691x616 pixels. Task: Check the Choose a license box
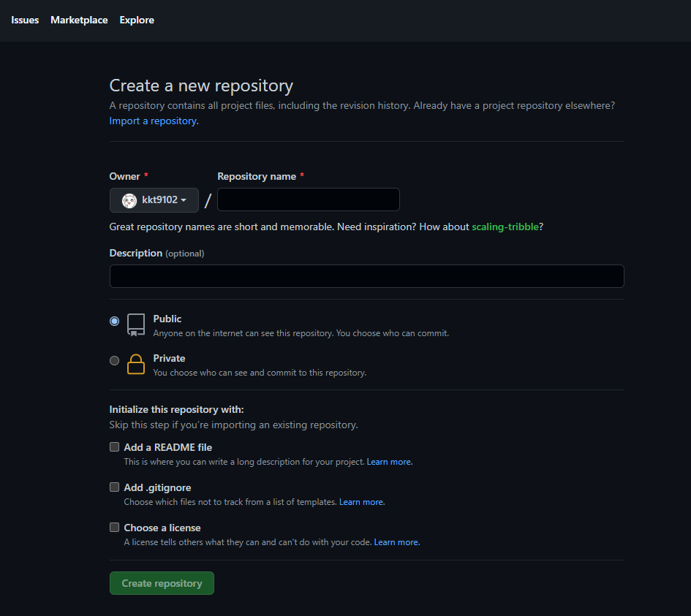[x=115, y=527]
